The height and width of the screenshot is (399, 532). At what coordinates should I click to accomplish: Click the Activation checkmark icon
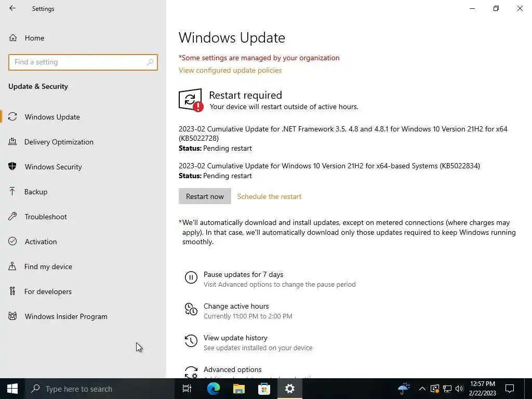click(12, 241)
